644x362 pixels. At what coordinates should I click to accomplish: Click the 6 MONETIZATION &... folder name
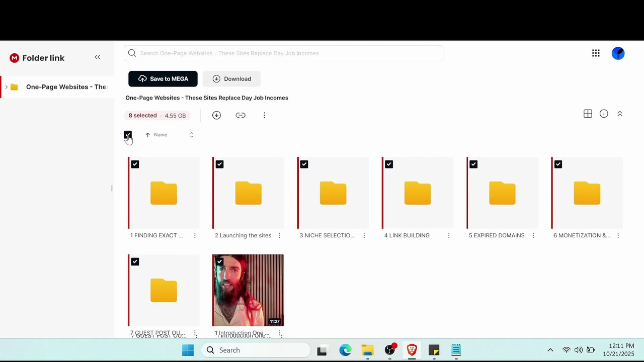coord(582,235)
